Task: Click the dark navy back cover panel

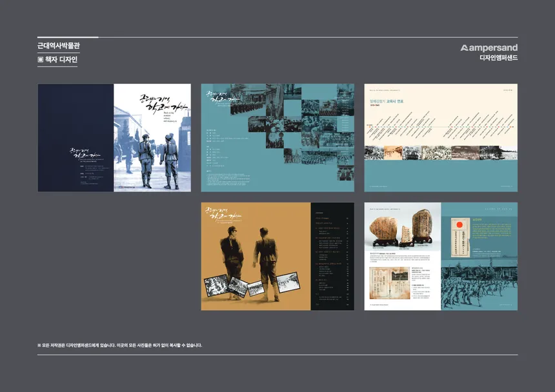Action: 76,138
